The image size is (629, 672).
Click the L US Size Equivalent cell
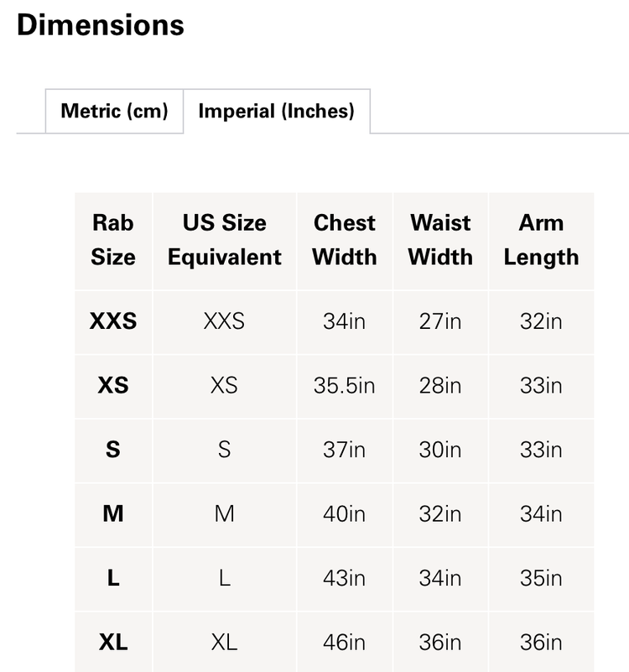coord(224,578)
